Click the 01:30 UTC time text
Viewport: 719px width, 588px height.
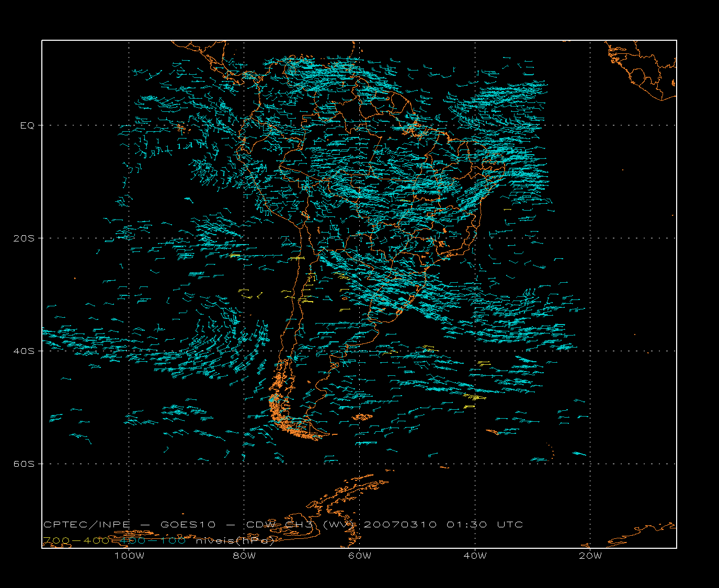(x=485, y=524)
